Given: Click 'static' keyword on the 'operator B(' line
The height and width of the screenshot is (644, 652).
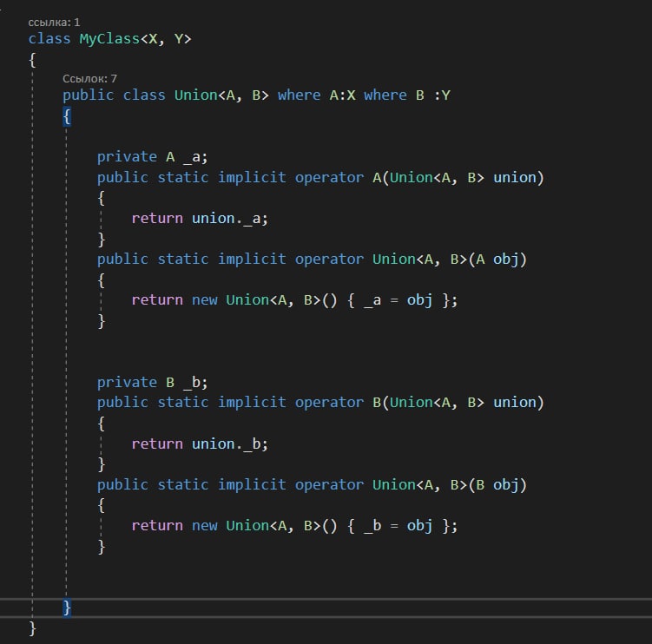Looking at the screenshot, I should coord(183,403).
